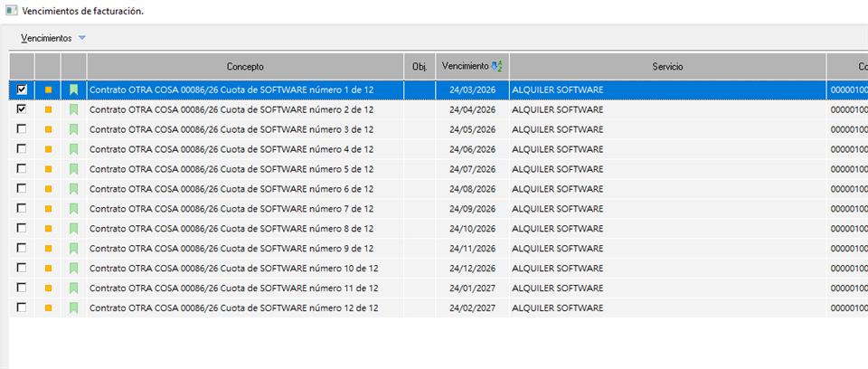The width and height of the screenshot is (868, 369).
Task: Check the checkbox for cuota 3 de 12
Action: point(22,129)
